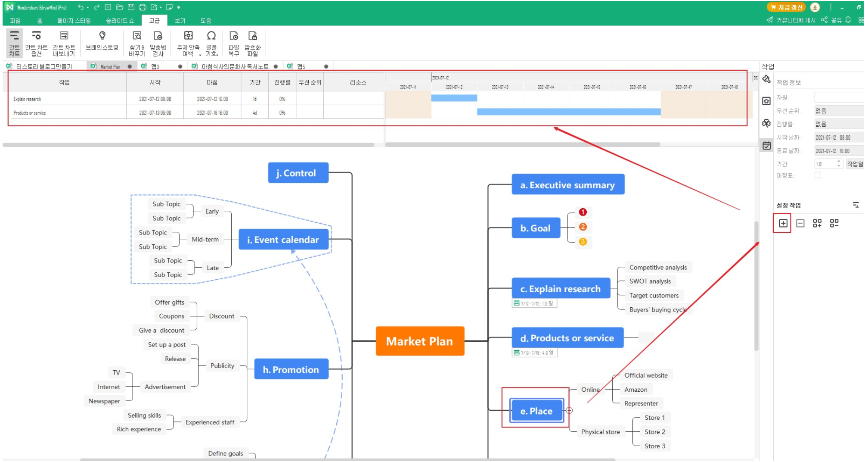Image resolution: width=868 pixels, height=462 pixels.
Task: Click the new document plus icon in title bar
Action: point(108,7)
